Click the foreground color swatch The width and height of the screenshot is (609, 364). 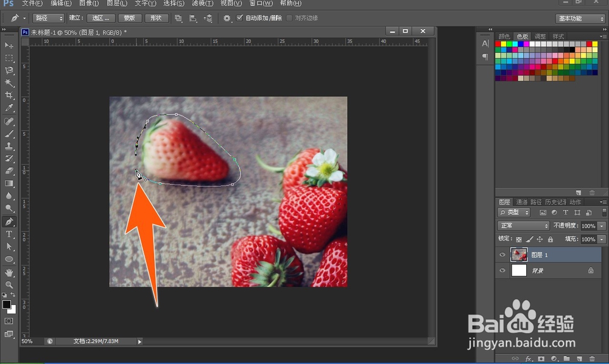[x=7, y=304]
